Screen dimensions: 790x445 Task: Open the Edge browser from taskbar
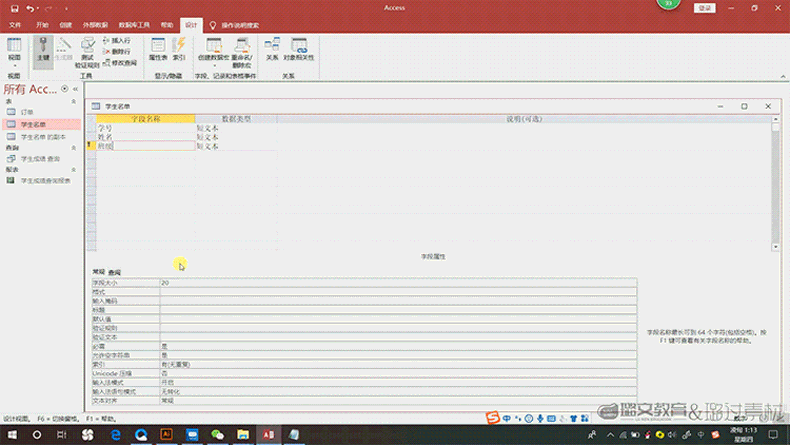(115, 434)
